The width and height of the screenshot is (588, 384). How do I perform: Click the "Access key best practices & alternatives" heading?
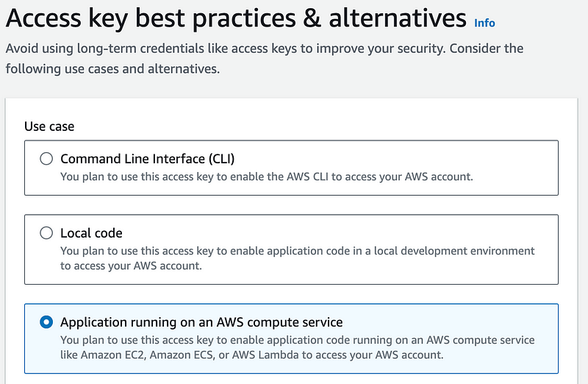[236, 18]
